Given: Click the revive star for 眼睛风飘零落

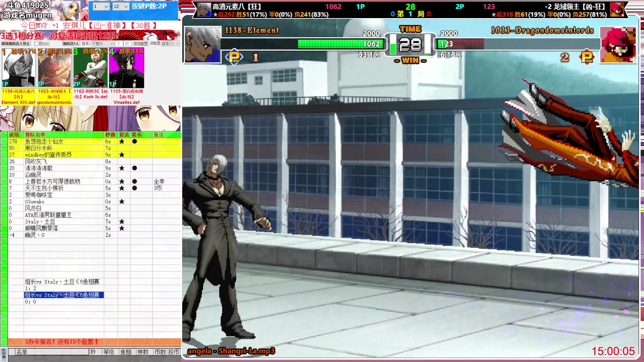Looking at the screenshot, I should [122, 229].
